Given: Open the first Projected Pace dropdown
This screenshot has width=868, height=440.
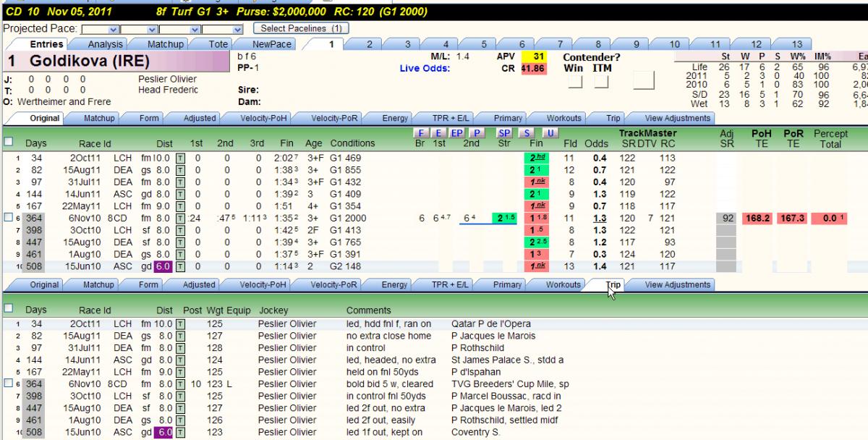Looking at the screenshot, I should [101, 29].
